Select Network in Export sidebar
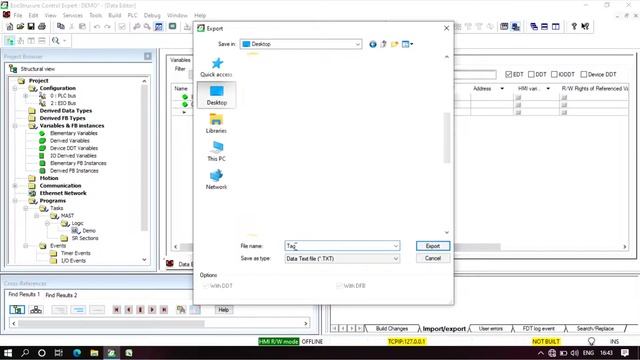The width and height of the screenshot is (640, 360). [216, 180]
